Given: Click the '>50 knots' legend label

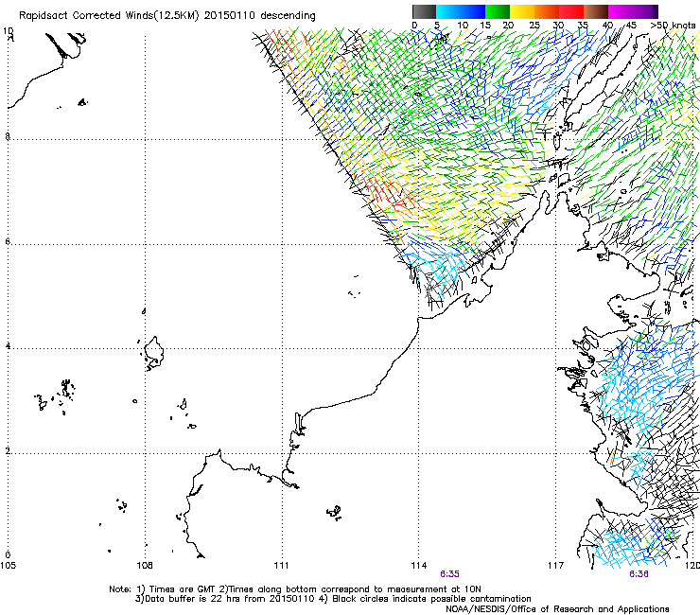Looking at the screenshot, I should point(673,26).
